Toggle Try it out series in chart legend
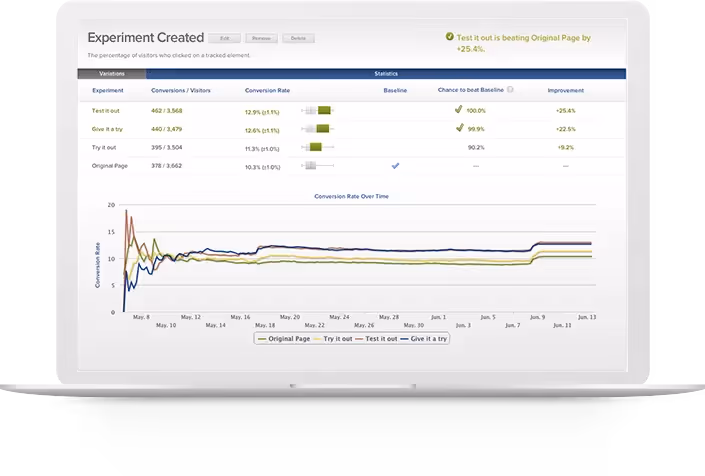 [x=333, y=339]
